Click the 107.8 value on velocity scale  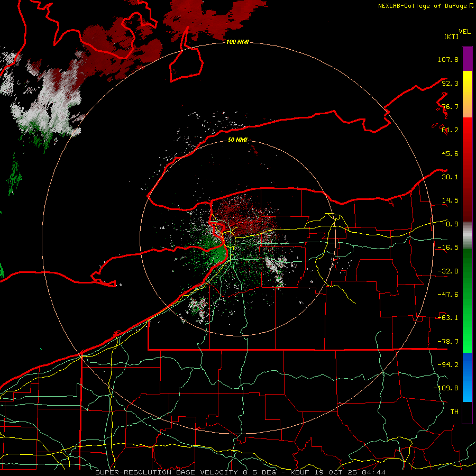coord(448,59)
